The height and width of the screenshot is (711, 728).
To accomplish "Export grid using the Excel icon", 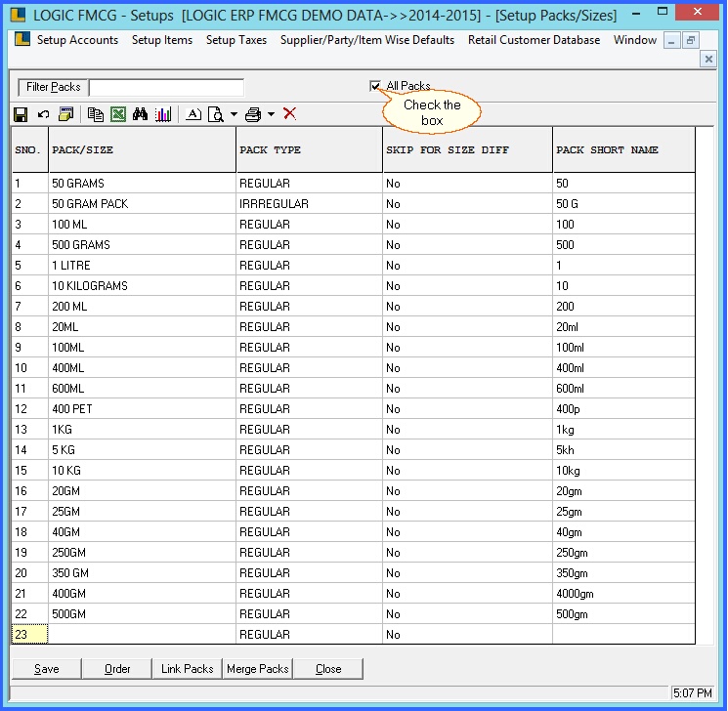I will (118, 114).
